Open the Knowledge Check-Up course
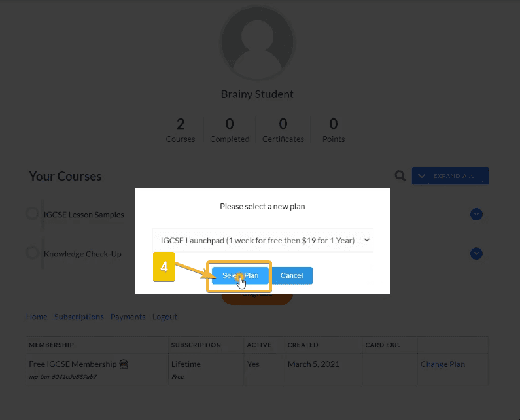The image size is (520, 420). [82, 254]
